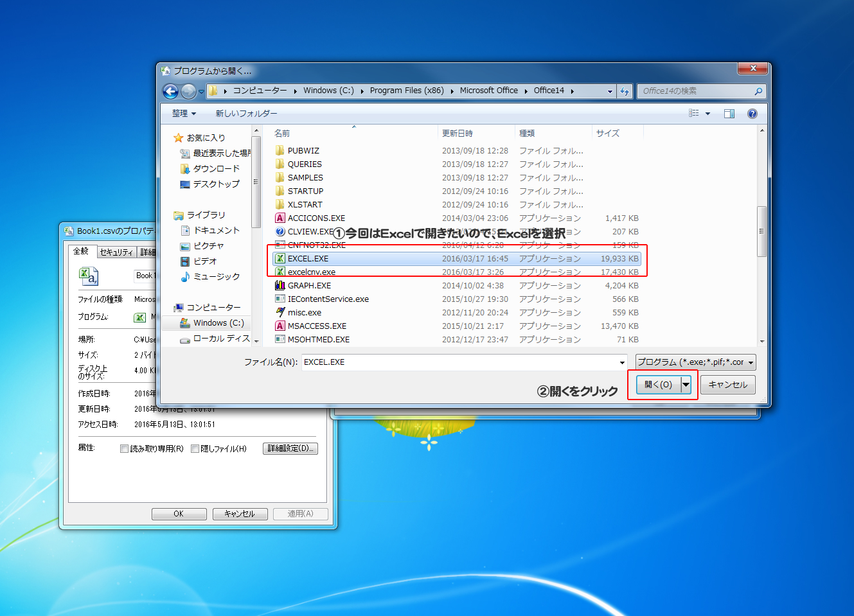The height and width of the screenshot is (616, 854).
Task: Click the IEContentService.exe icon
Action: pyautogui.click(x=280, y=299)
